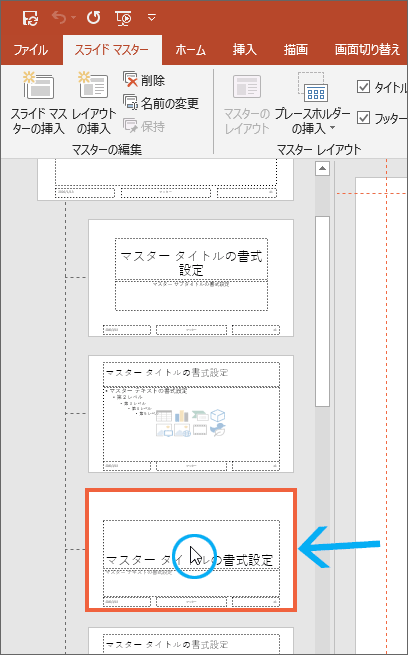Image resolution: width=408 pixels, height=655 pixels.
Task: Click the Rename (名前の変更) icon
Action: [x=130, y=102]
